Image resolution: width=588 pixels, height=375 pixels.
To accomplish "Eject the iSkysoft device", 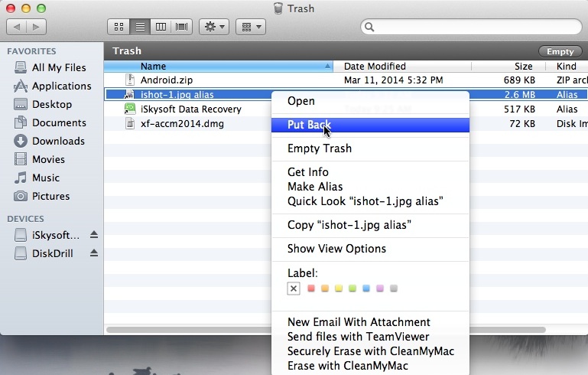I will click(94, 235).
